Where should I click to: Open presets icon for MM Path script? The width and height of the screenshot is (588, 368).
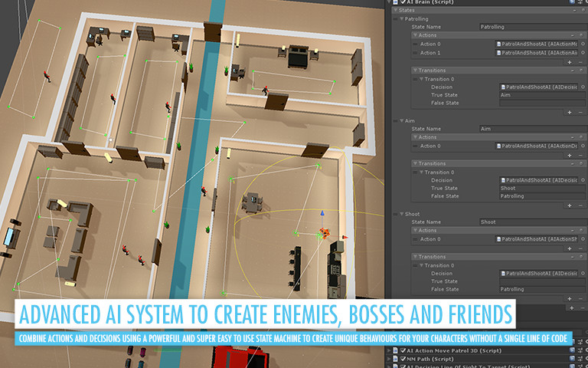580,359
